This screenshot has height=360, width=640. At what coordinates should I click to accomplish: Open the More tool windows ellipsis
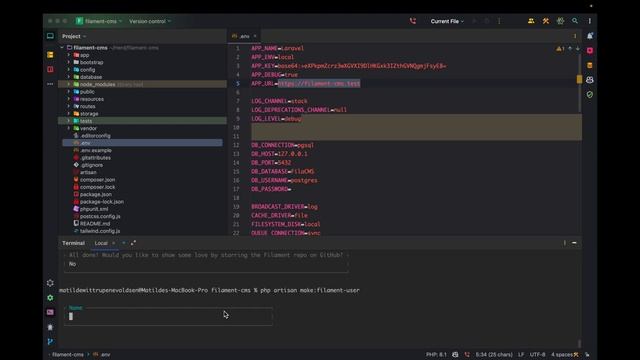[50, 84]
